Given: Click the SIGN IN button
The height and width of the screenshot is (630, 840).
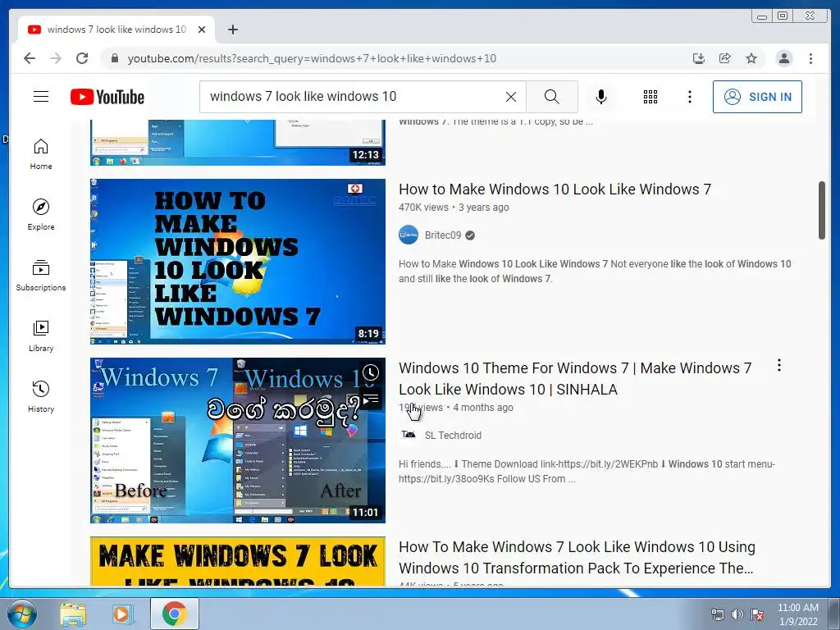Looking at the screenshot, I should pyautogui.click(x=757, y=97).
